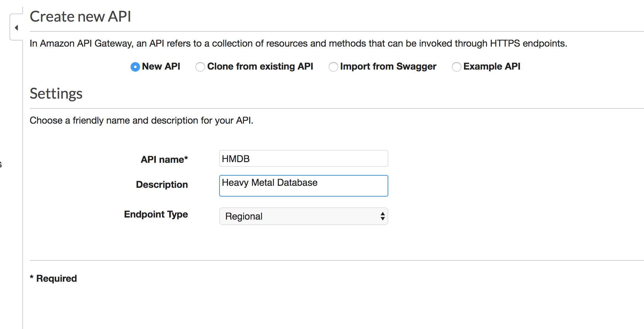This screenshot has width=644, height=329.
Task: Choose the Import from Swagger radio button
Action: (x=333, y=67)
